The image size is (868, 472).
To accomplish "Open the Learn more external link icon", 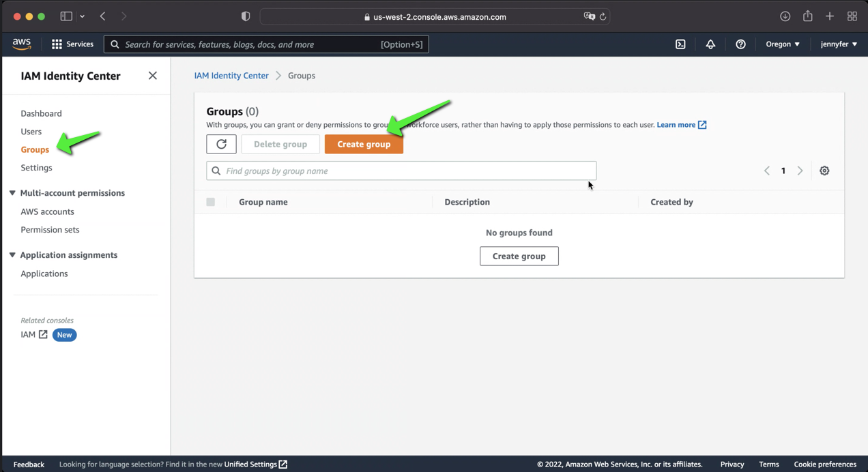I will pyautogui.click(x=702, y=125).
